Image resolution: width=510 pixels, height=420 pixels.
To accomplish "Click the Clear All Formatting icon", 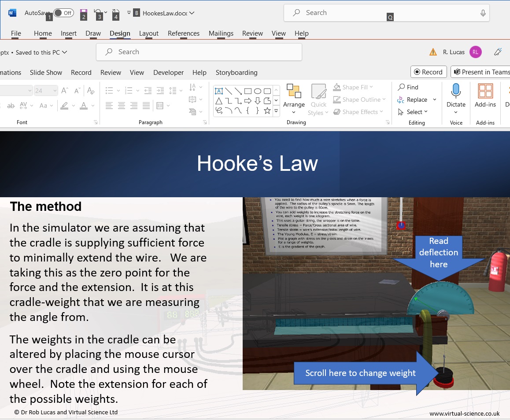I will (91, 91).
